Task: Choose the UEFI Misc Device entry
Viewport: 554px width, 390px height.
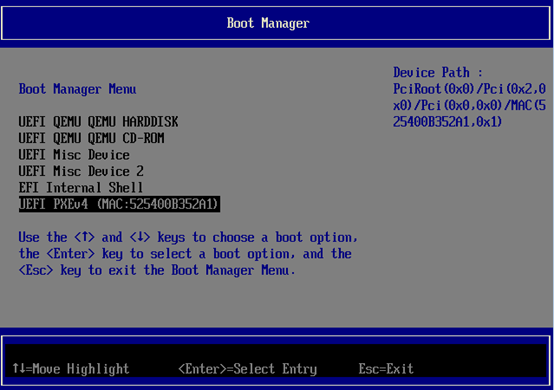Action: (74, 155)
